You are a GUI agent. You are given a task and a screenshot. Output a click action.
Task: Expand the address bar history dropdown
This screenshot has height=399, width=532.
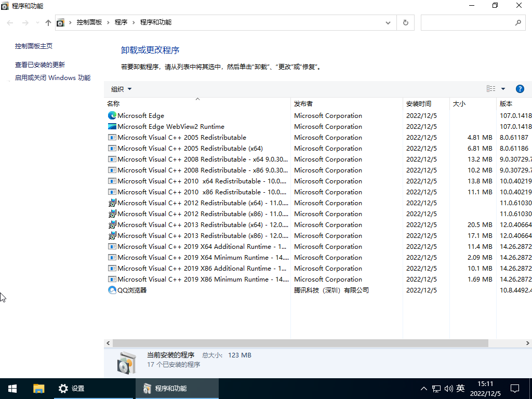click(x=388, y=23)
